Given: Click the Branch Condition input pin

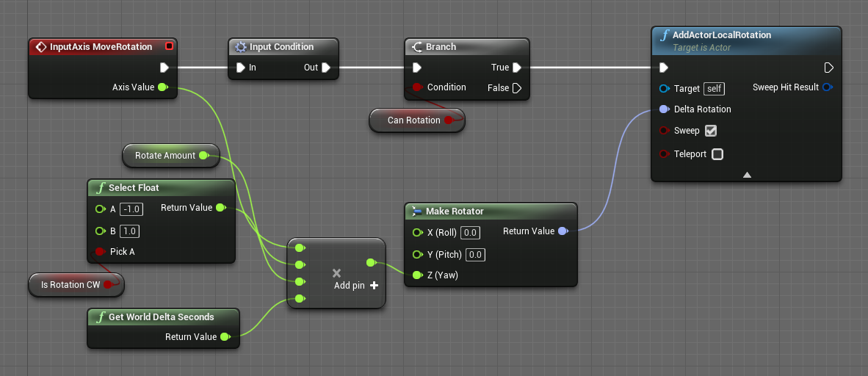Looking at the screenshot, I should point(417,87).
